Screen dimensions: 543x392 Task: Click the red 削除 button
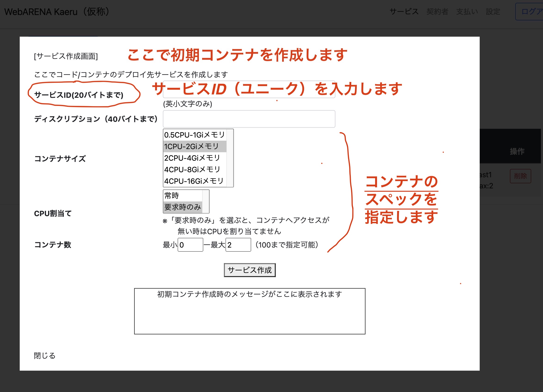pyautogui.click(x=520, y=176)
